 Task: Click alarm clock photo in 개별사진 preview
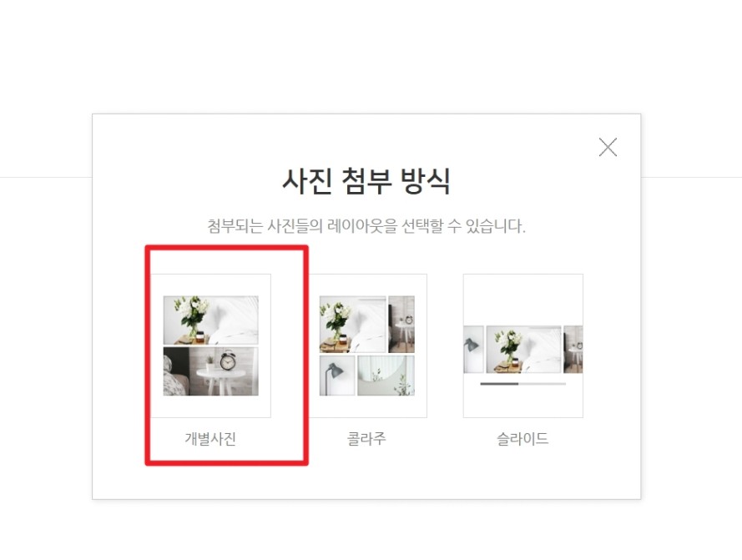click(211, 371)
